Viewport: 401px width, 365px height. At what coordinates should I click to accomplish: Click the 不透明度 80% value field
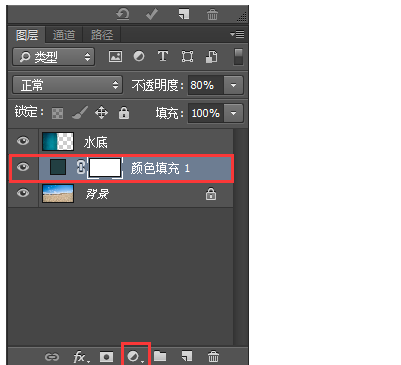[x=206, y=85]
